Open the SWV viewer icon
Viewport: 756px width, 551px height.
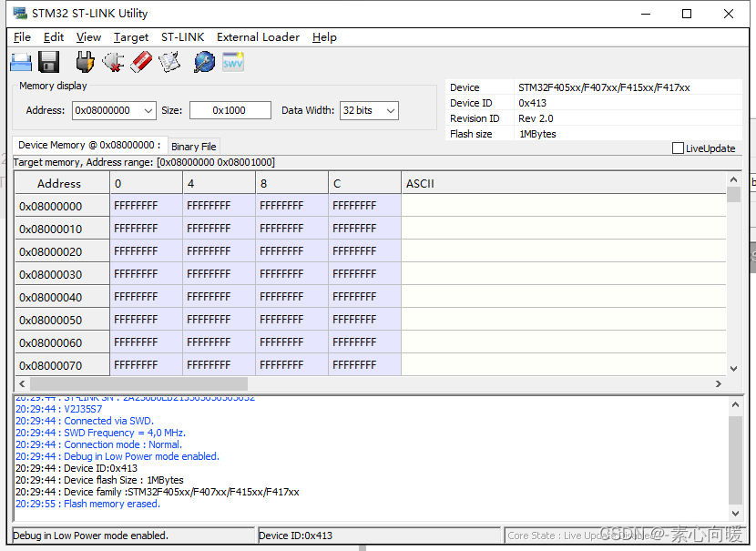233,62
